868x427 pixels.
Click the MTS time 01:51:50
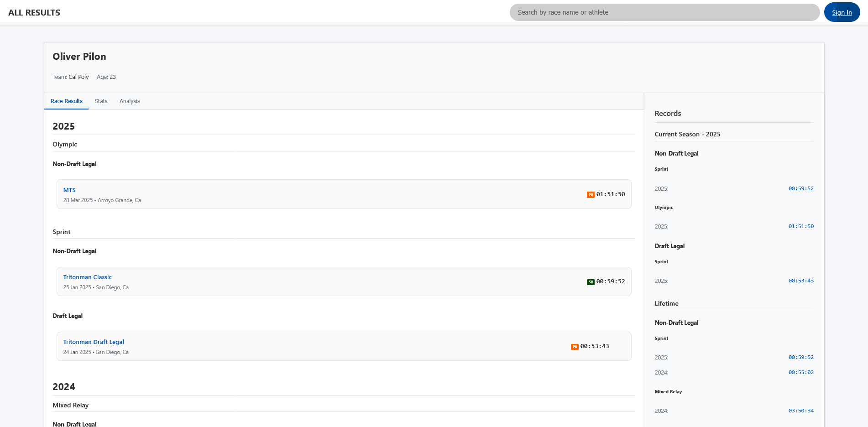[x=611, y=194]
